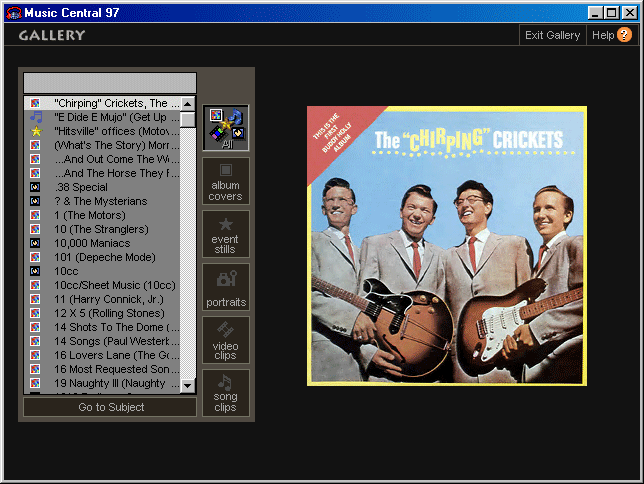The image size is (644, 484).
Task: Select (What's The Story) Morning entry
Action: click(102, 145)
